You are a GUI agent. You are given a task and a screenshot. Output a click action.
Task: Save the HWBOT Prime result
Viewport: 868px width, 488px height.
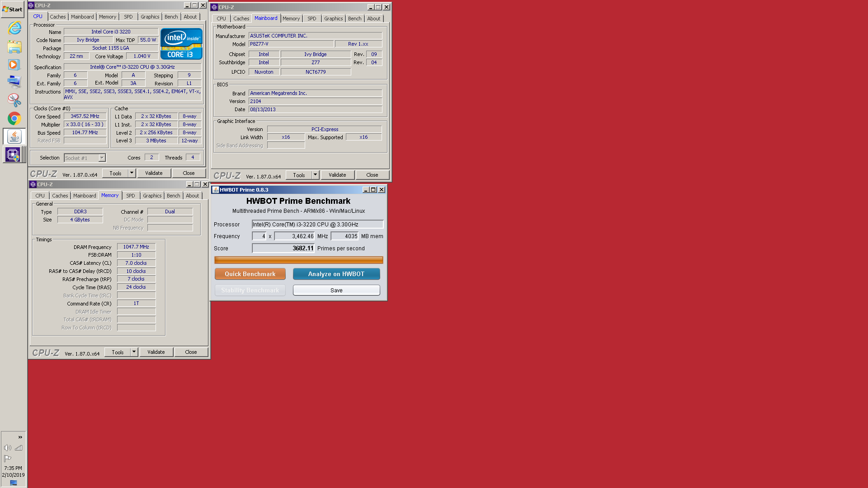(336, 290)
